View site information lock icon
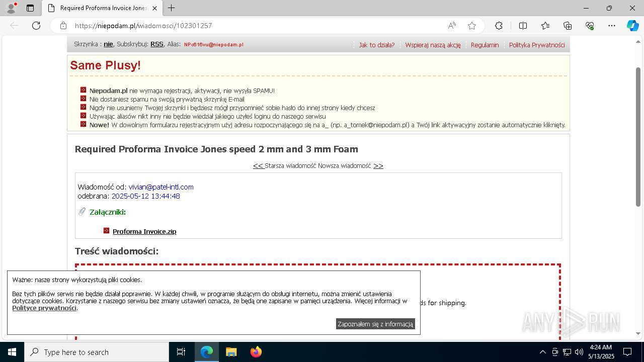 (x=63, y=26)
